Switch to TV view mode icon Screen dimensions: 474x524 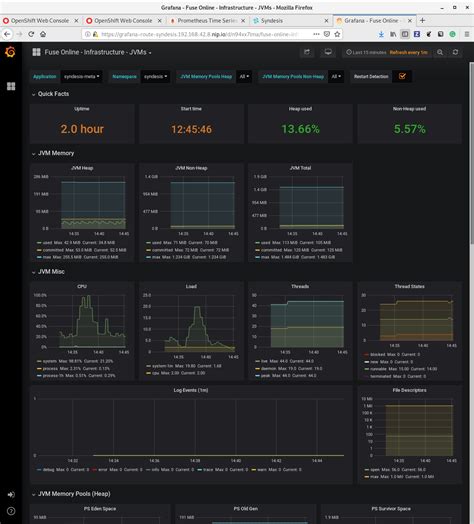pos(328,52)
